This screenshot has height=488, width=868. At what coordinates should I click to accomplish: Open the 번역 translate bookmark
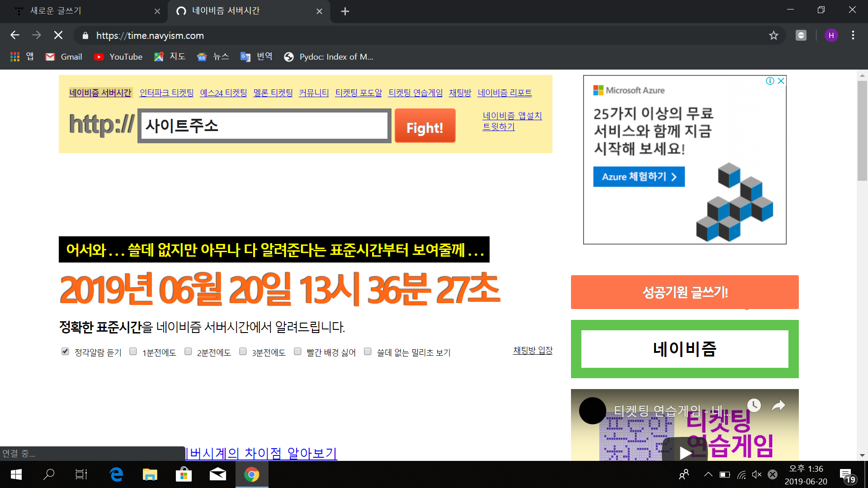click(257, 56)
